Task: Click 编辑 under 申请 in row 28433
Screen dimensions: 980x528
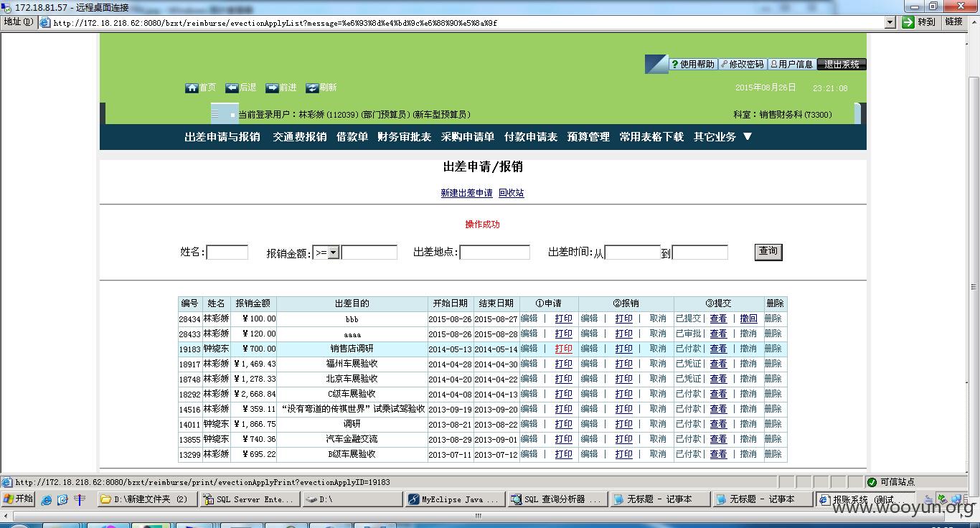Action: (529, 334)
